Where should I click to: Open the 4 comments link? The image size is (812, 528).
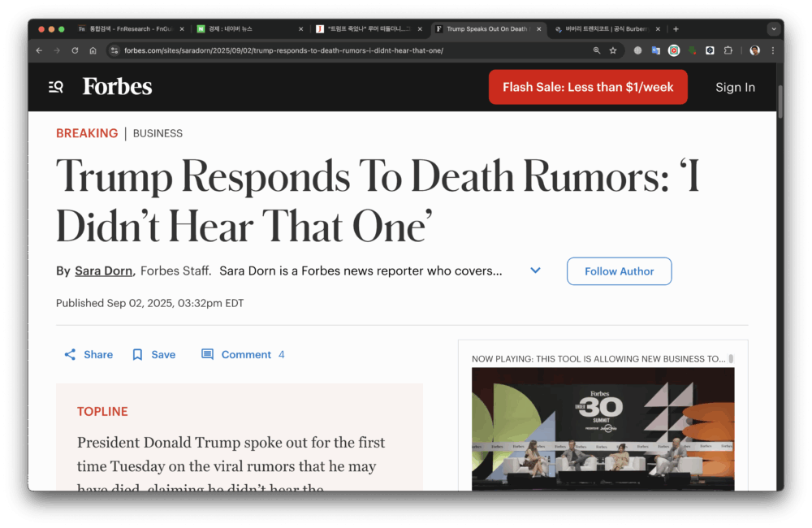[253, 354]
